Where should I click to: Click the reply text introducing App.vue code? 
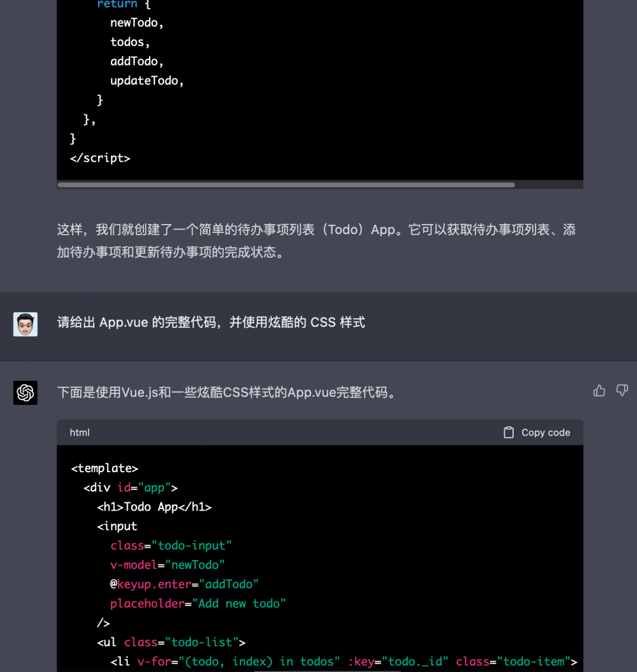226,393
